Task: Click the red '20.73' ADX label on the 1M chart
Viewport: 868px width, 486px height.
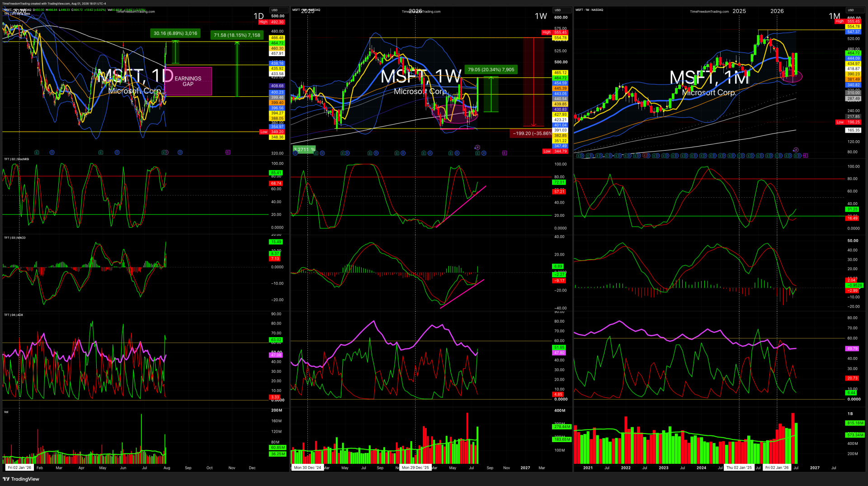Action: click(x=852, y=378)
